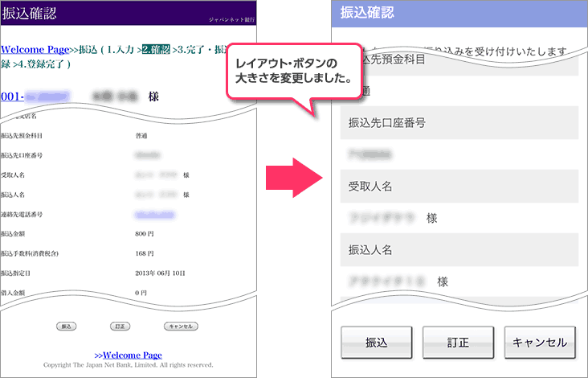Image resolution: width=588 pixels, height=378 pixels.
Task: Click the 振込確認 title bar in new layout
Action: [x=455, y=13]
